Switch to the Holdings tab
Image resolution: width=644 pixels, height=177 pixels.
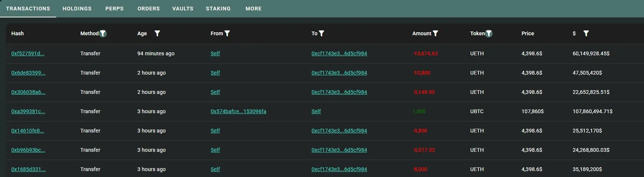77,9
